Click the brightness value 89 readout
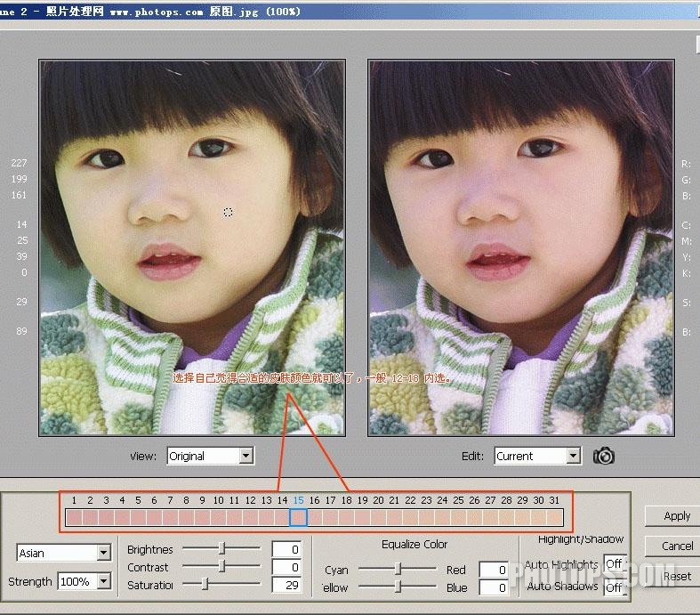The width and height of the screenshot is (700, 615). [21, 331]
